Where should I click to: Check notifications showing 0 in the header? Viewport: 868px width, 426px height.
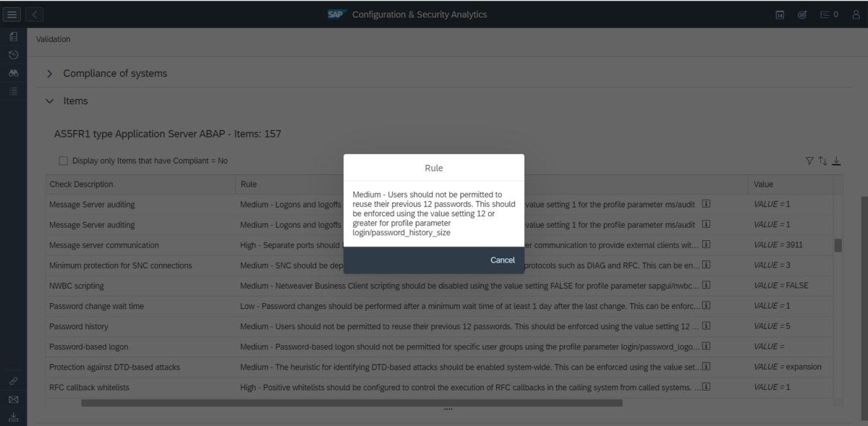coord(827,14)
